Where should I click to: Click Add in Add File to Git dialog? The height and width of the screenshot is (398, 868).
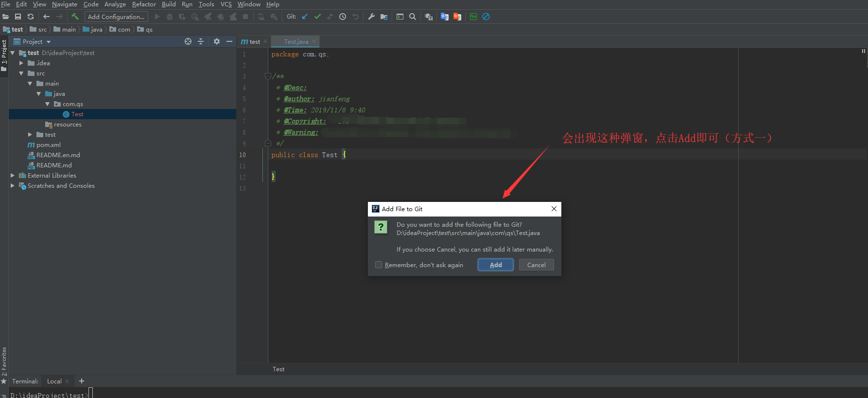pos(496,265)
